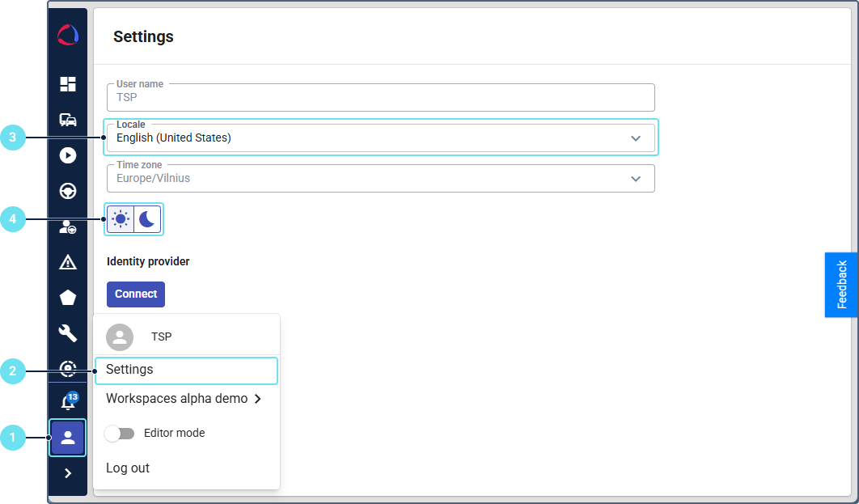
Task: Open the Time zone dropdown
Action: [380, 179]
